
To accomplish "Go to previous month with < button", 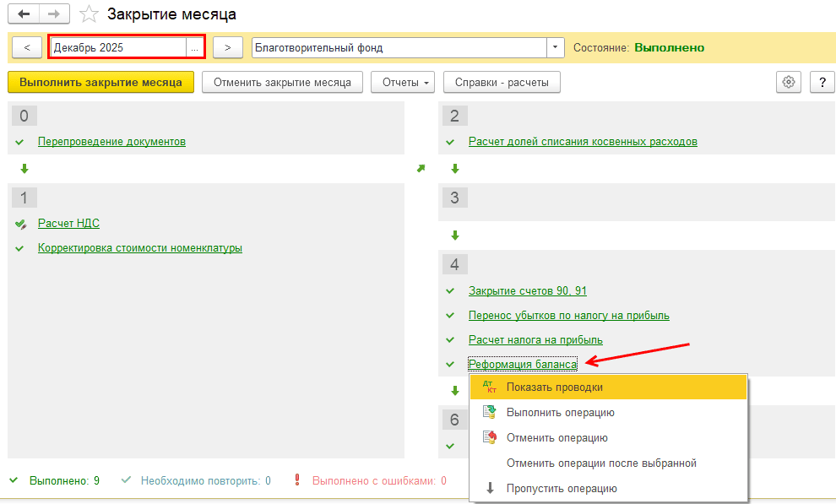I will pyautogui.click(x=27, y=47).
